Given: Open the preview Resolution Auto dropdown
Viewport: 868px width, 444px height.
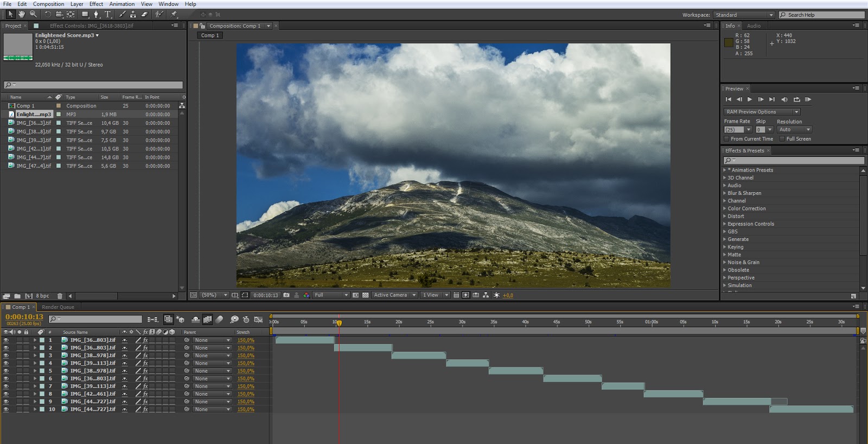Looking at the screenshot, I should 794,130.
